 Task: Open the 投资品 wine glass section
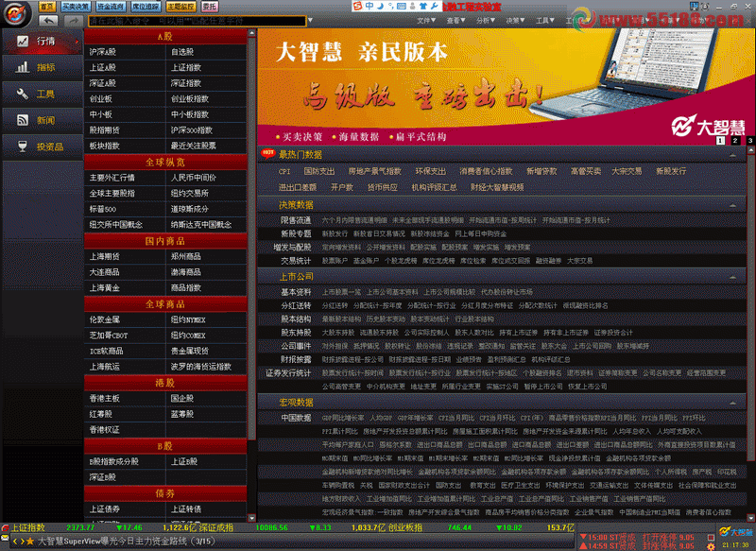click(x=43, y=147)
